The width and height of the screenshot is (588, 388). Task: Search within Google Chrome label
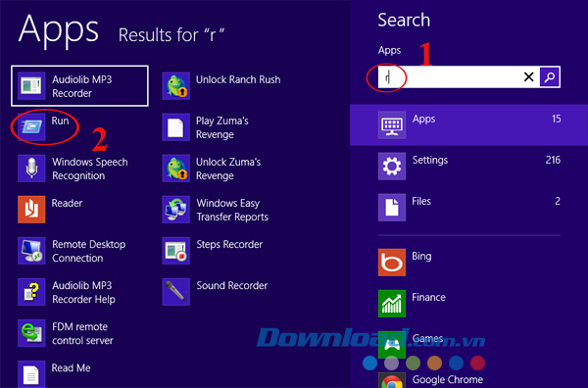click(448, 380)
